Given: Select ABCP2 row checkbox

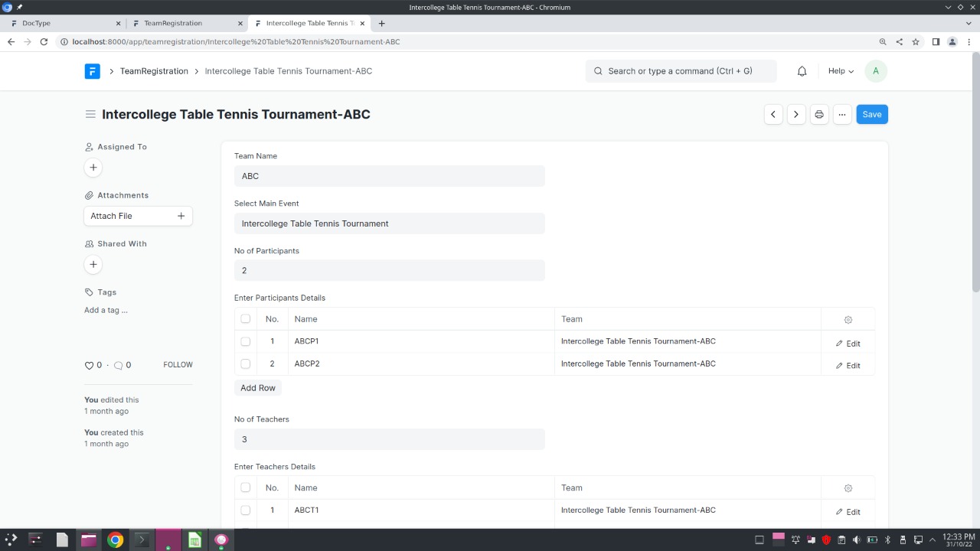Looking at the screenshot, I should coord(245,364).
